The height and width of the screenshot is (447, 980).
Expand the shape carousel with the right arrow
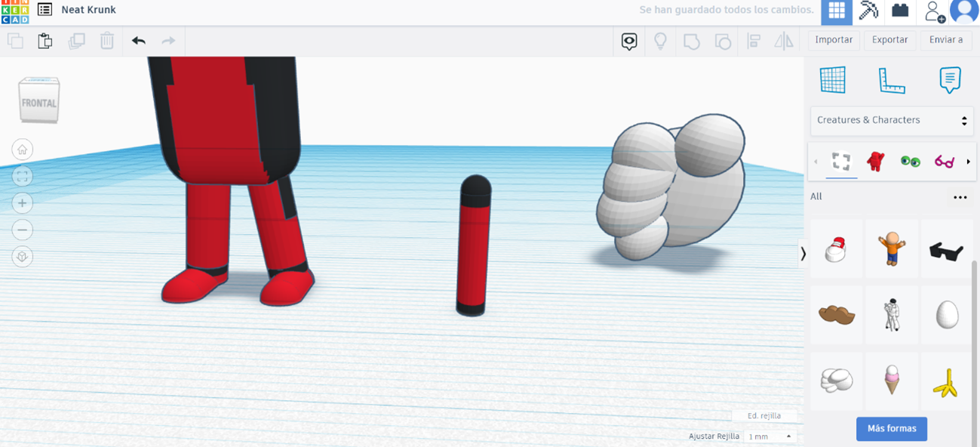[968, 162]
